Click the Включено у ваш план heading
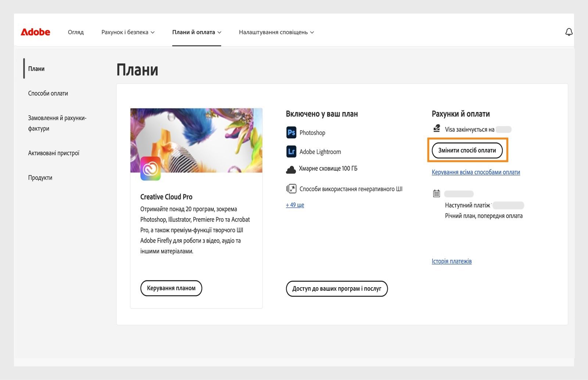Image resolution: width=588 pixels, height=380 pixels. point(322,114)
